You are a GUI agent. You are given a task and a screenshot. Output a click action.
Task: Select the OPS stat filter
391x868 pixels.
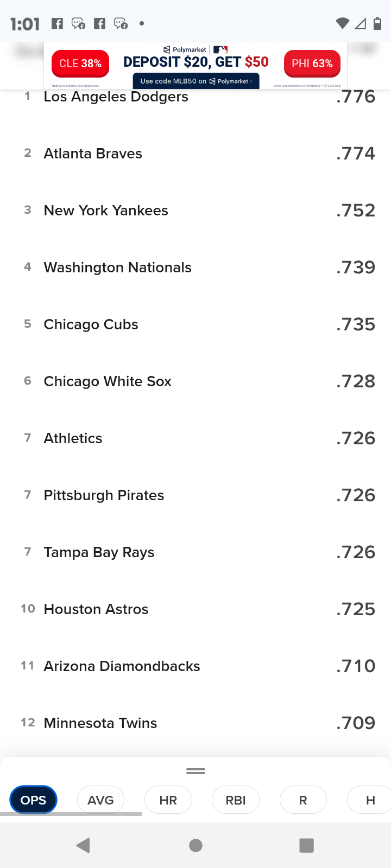click(x=33, y=800)
